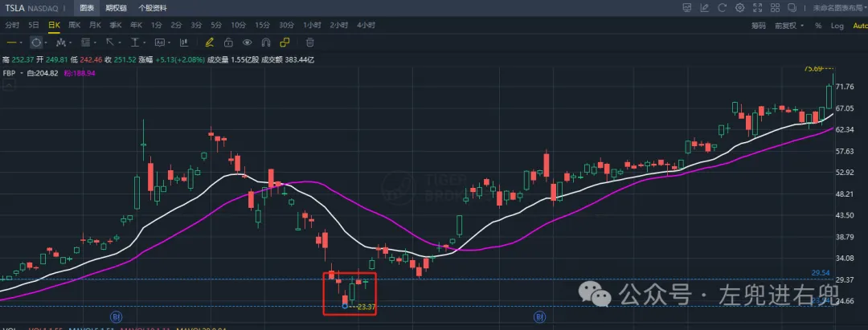The image size is (868, 330).
Task: Toggle Log scale
Action: (837, 26)
